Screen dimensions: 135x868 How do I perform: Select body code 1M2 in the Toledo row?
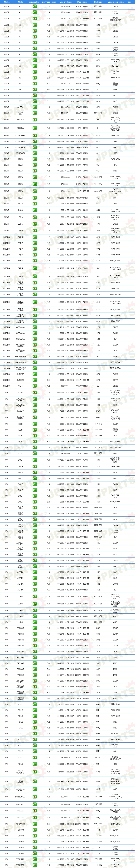coord(98,230)
